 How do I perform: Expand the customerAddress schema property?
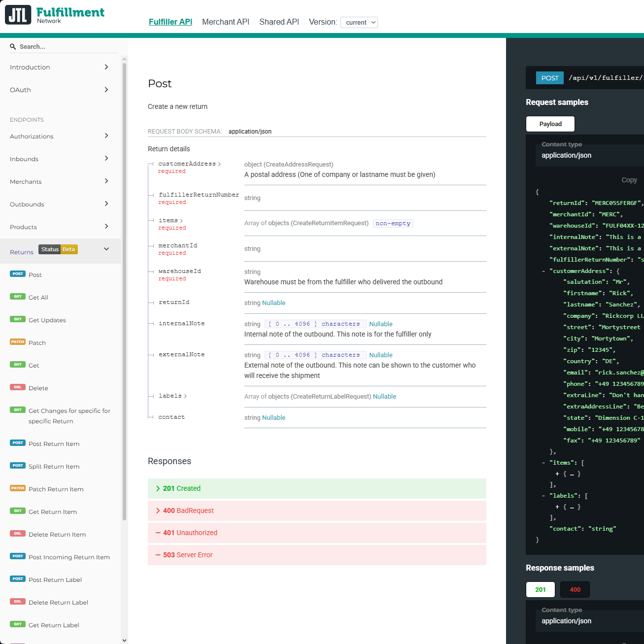pos(190,164)
